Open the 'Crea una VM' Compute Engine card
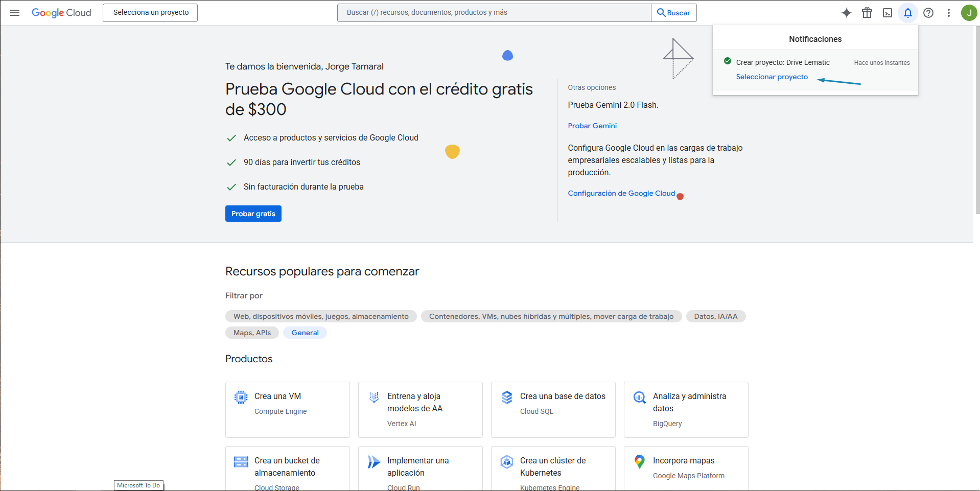 [x=287, y=409]
